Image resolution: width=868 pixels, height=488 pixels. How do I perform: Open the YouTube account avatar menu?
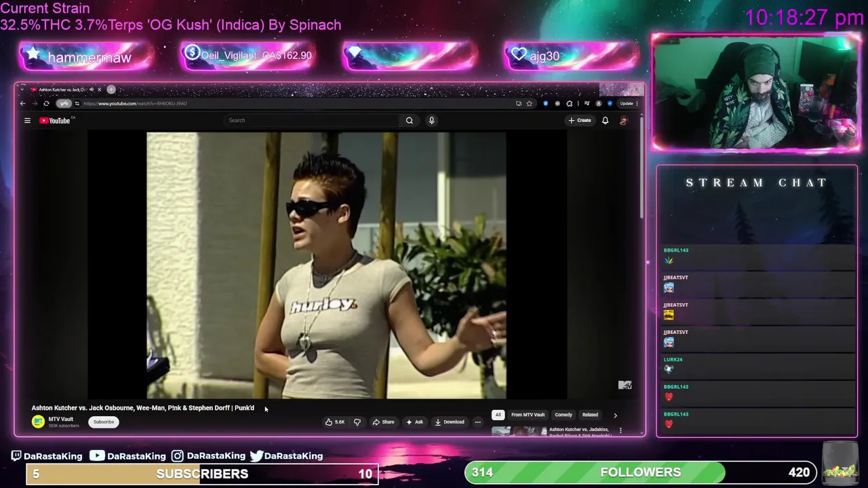click(x=624, y=121)
